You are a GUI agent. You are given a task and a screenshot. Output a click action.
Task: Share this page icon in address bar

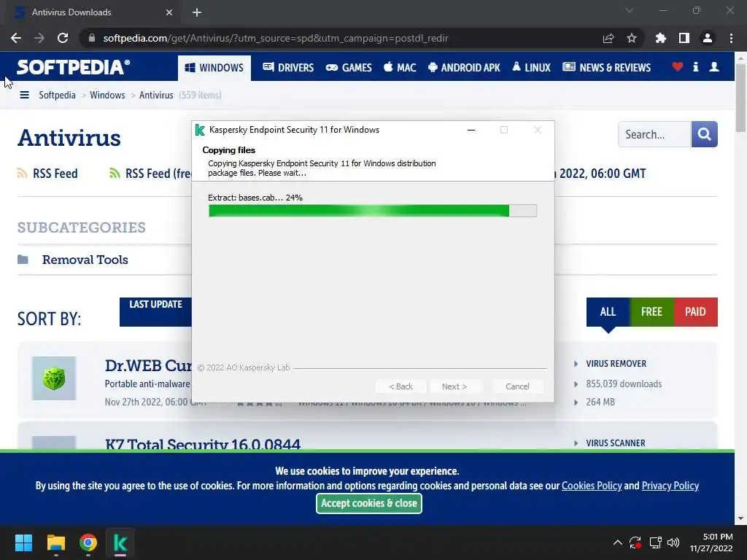click(x=608, y=38)
